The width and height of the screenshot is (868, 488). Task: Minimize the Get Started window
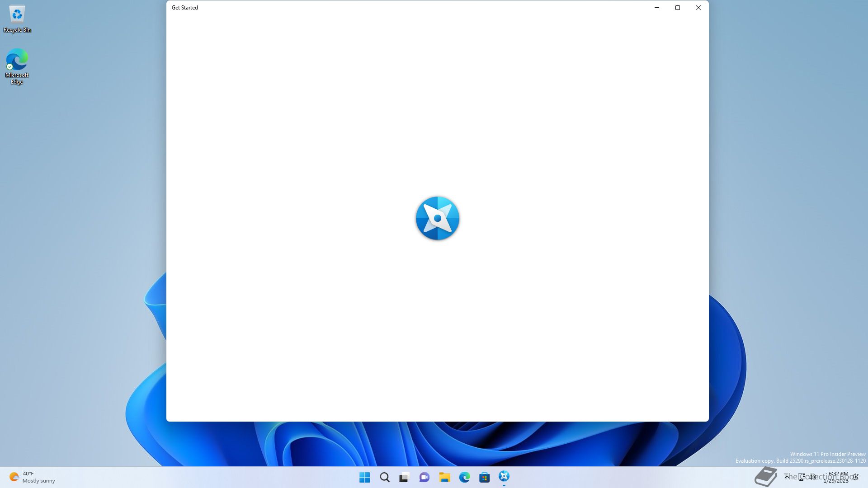click(657, 8)
